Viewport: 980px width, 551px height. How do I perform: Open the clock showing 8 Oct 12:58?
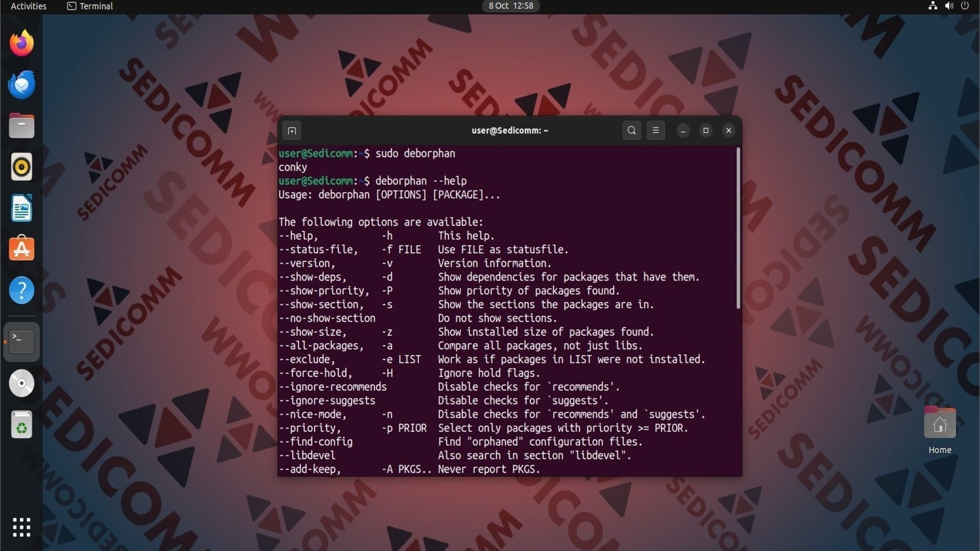(x=511, y=6)
